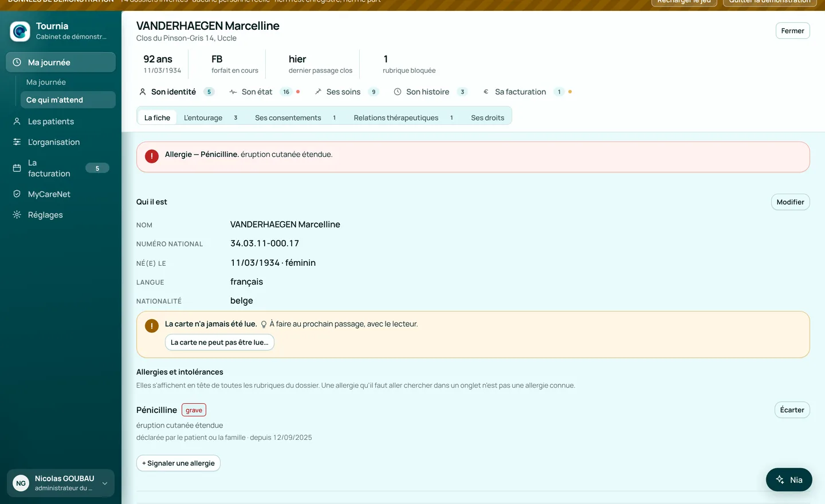Click the MyCareNet shield icon
The height and width of the screenshot is (504, 825).
pyautogui.click(x=17, y=194)
